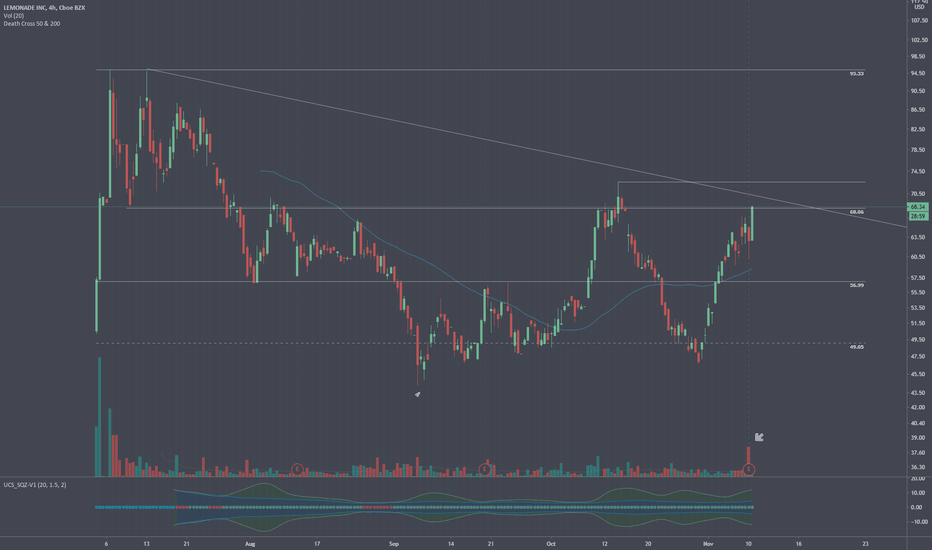Select the dashed line labeled 49.05
Screen dimensions: 932x550
tap(480, 343)
